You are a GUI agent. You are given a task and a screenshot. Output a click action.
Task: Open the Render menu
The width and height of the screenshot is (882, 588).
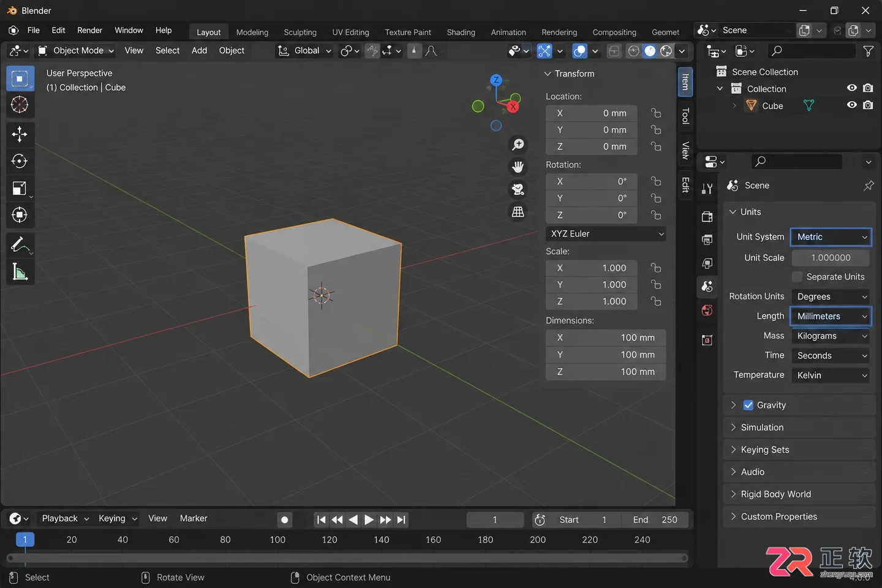point(89,30)
